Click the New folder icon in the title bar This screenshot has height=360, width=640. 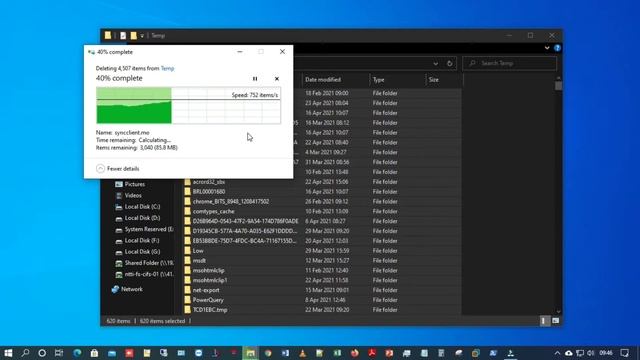pos(133,36)
